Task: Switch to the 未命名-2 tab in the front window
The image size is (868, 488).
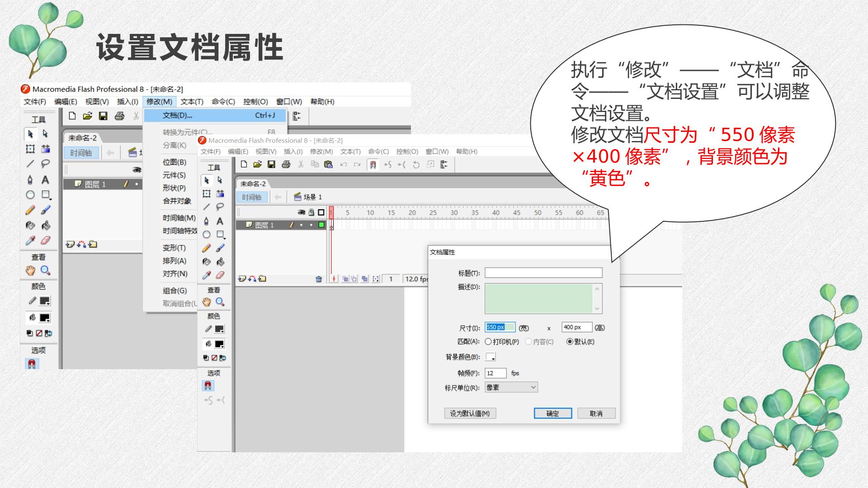Action: [x=253, y=184]
